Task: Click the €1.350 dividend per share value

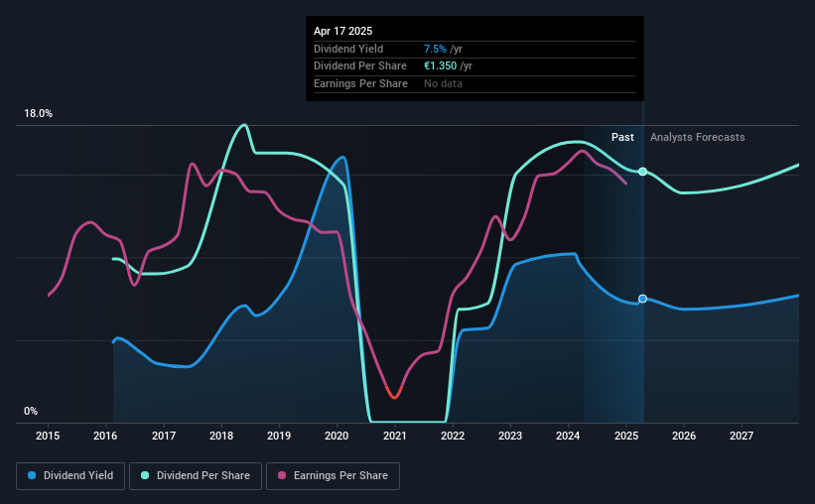Action: click(x=440, y=66)
